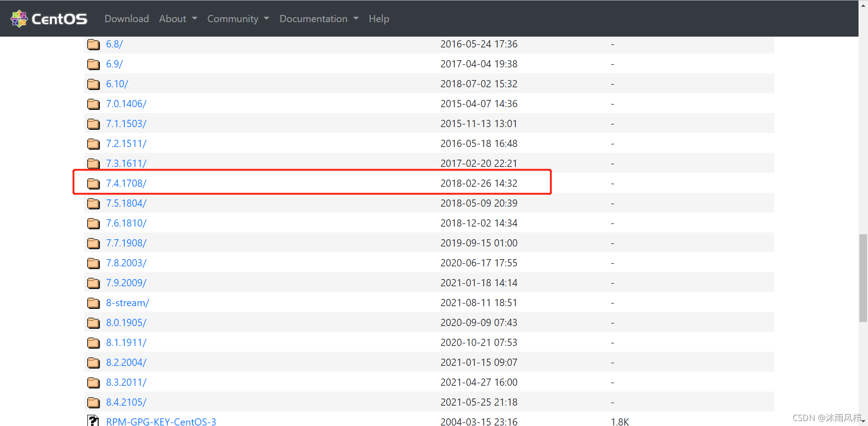The height and width of the screenshot is (426, 868).
Task: Click the date 2019-09-15 01:00
Action: [479, 243]
